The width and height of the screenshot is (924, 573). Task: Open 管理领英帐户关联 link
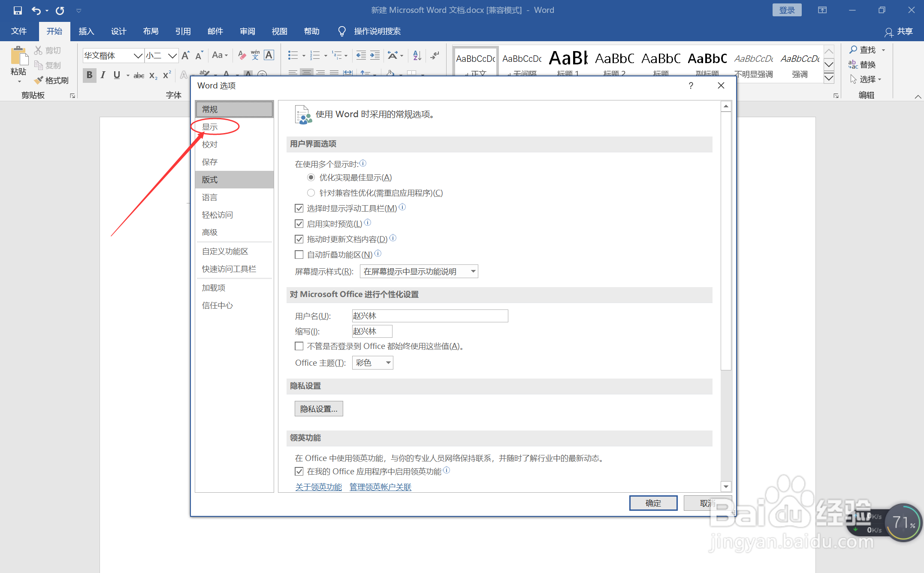pyautogui.click(x=380, y=487)
